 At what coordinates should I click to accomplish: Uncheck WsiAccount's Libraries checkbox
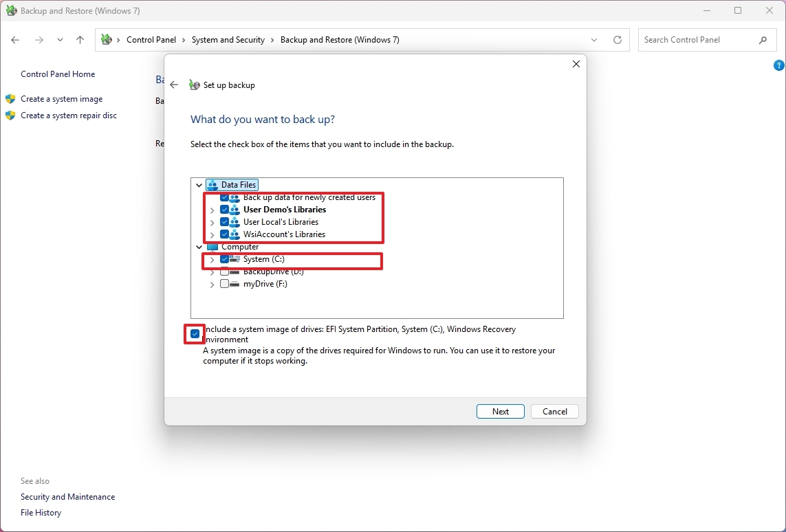coord(225,234)
